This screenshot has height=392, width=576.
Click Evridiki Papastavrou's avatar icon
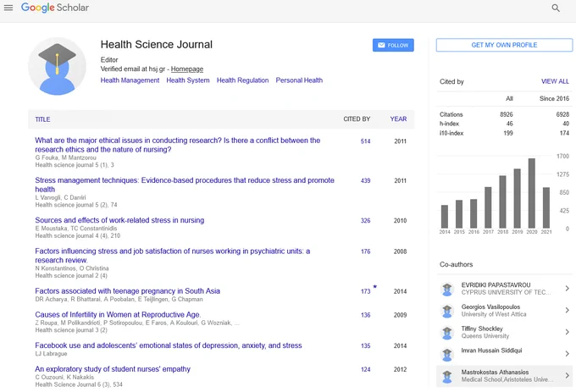(x=447, y=289)
